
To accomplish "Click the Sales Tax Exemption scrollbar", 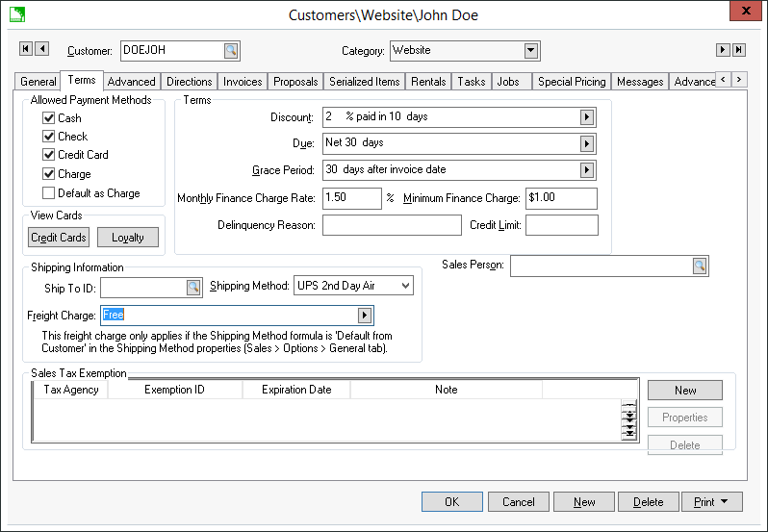I will coord(629,419).
